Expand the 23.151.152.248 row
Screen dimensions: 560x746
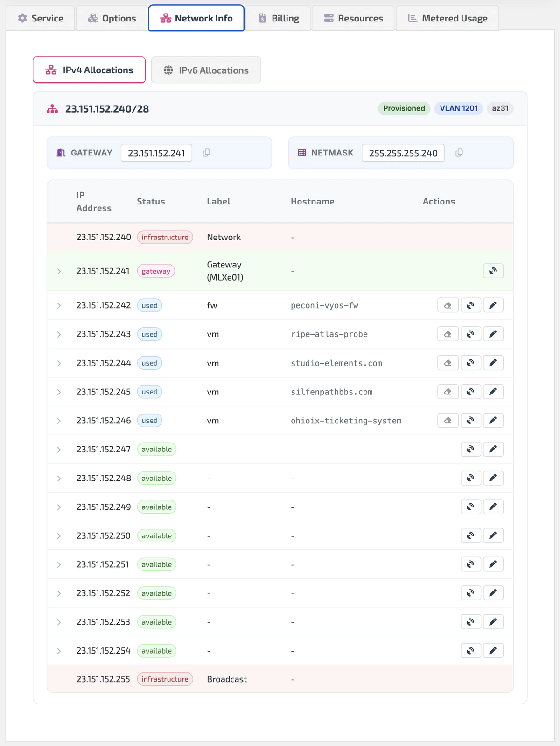click(59, 479)
